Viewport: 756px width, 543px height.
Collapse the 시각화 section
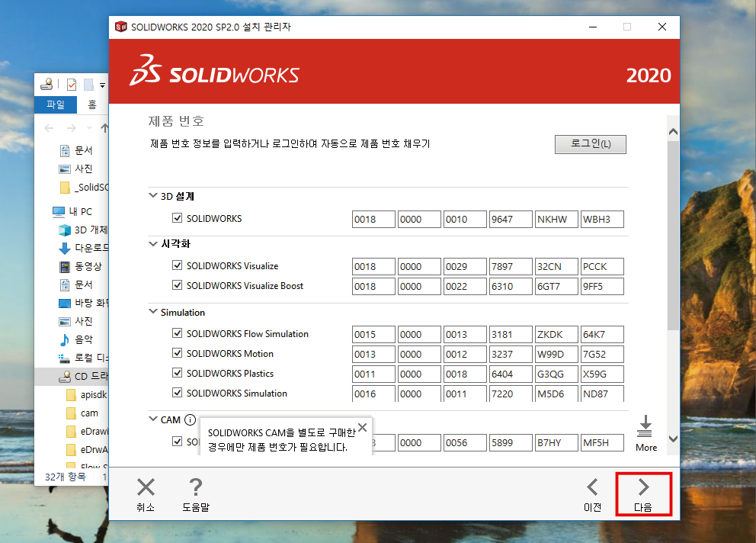coord(153,244)
